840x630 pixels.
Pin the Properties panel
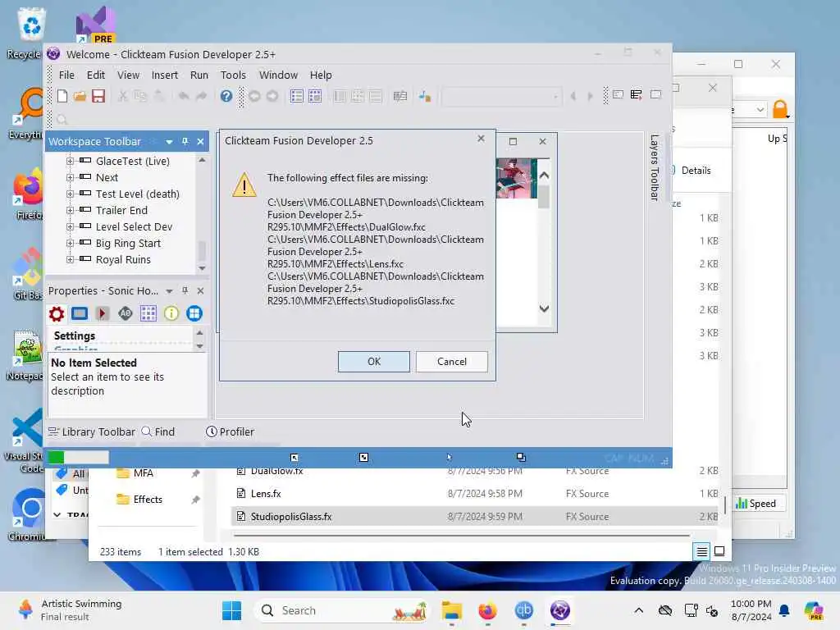coord(185,290)
